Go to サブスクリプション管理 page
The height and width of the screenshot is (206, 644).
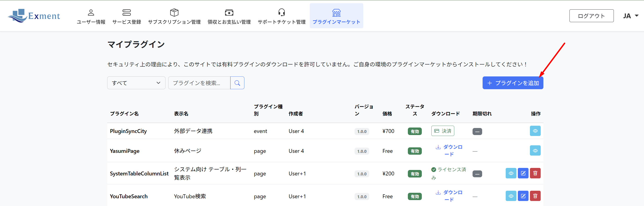[174, 16]
